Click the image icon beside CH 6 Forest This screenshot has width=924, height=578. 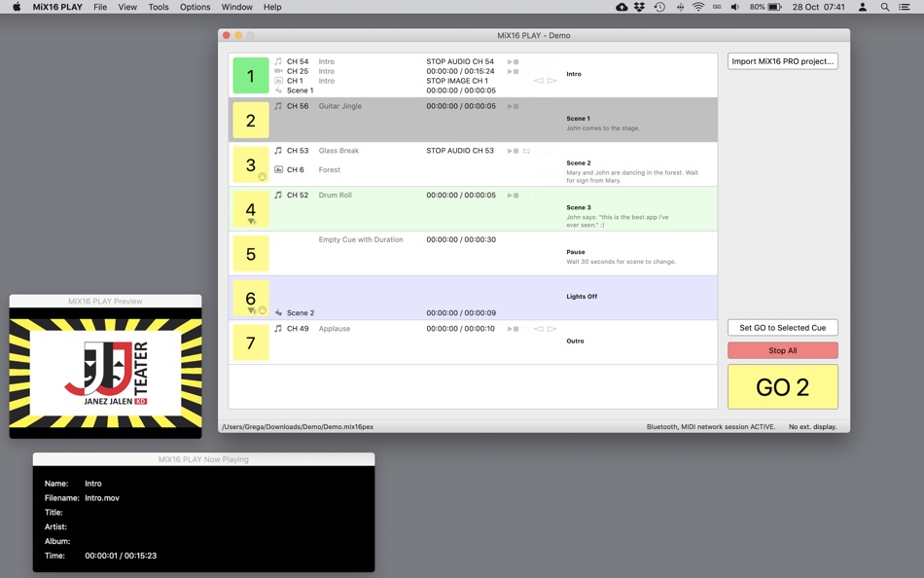tap(278, 169)
